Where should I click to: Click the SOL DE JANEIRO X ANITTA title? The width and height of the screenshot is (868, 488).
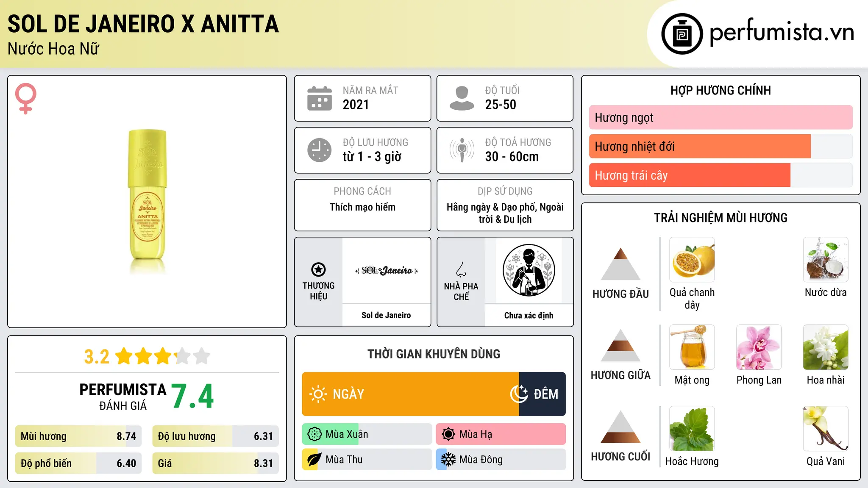pyautogui.click(x=143, y=24)
